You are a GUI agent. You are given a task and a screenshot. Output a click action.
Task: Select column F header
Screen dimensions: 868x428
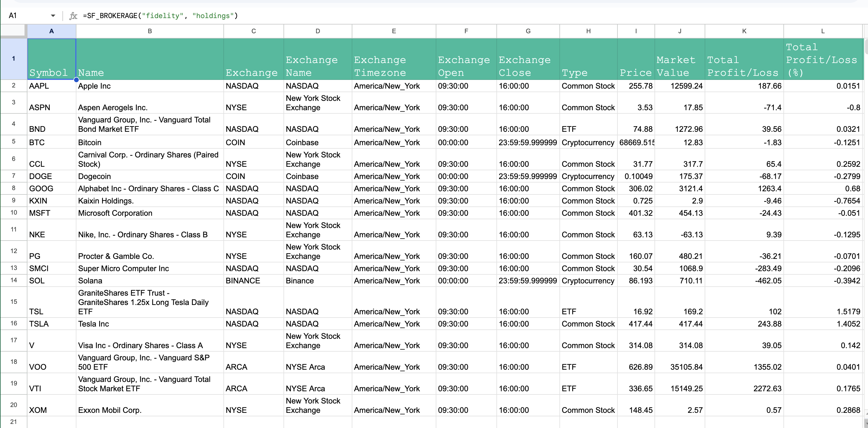466,31
